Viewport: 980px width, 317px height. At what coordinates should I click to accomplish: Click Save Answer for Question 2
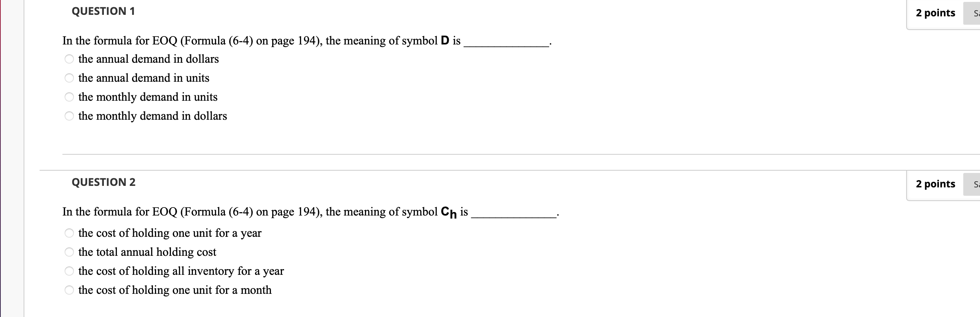click(974, 184)
